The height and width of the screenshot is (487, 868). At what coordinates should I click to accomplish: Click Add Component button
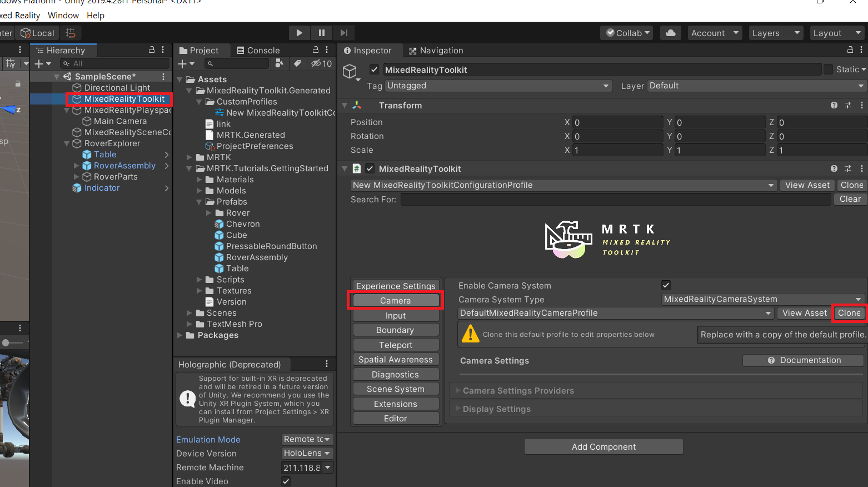click(603, 446)
